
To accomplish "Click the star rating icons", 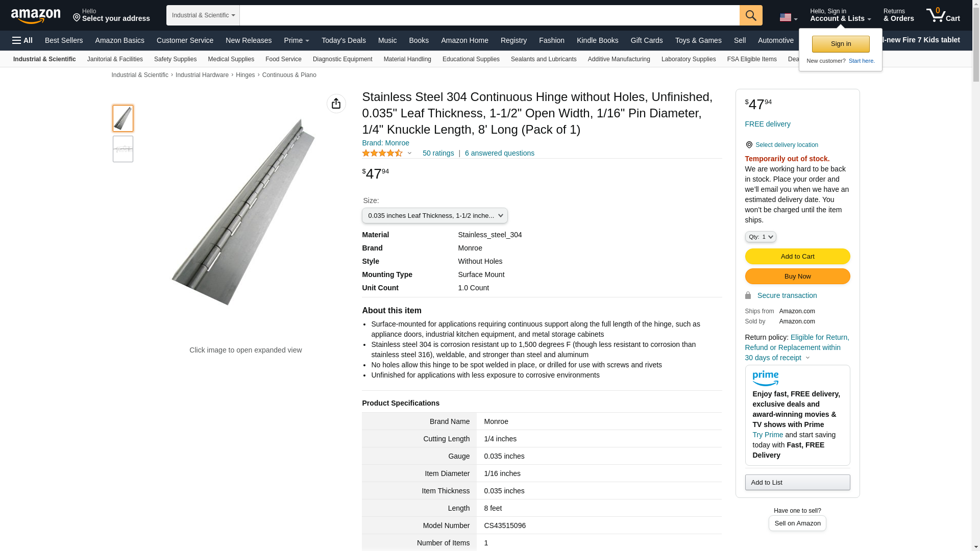I will (383, 153).
